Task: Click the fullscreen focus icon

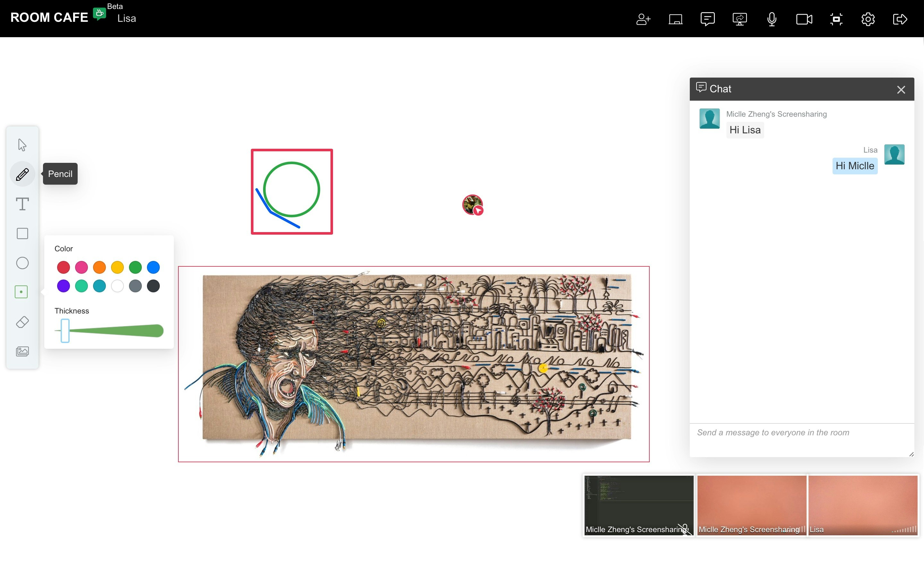Action: coord(836,19)
